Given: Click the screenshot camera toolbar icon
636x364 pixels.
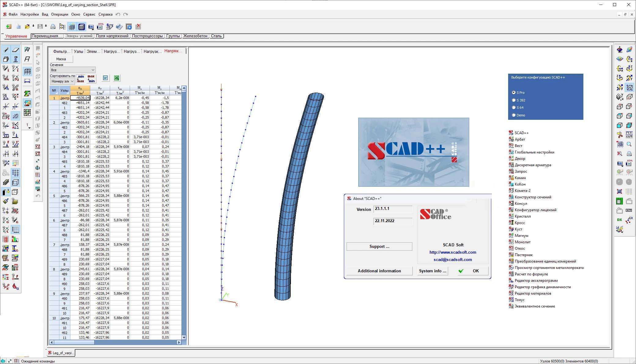Looking at the screenshot, I should tap(91, 27).
